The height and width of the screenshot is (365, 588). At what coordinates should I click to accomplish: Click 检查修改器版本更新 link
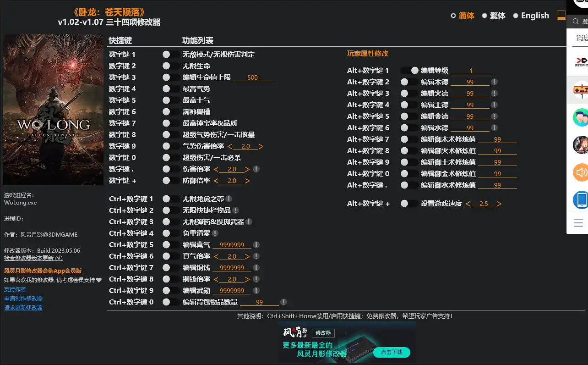click(x=33, y=258)
